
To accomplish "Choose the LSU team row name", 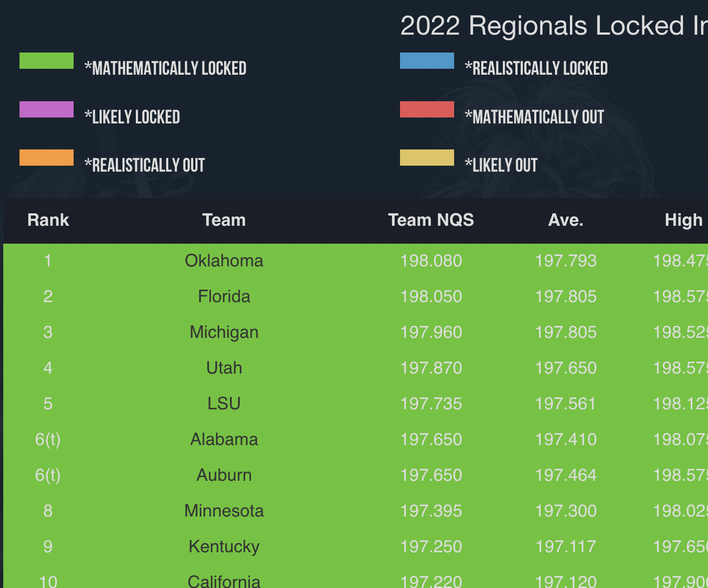I will click(x=224, y=403).
